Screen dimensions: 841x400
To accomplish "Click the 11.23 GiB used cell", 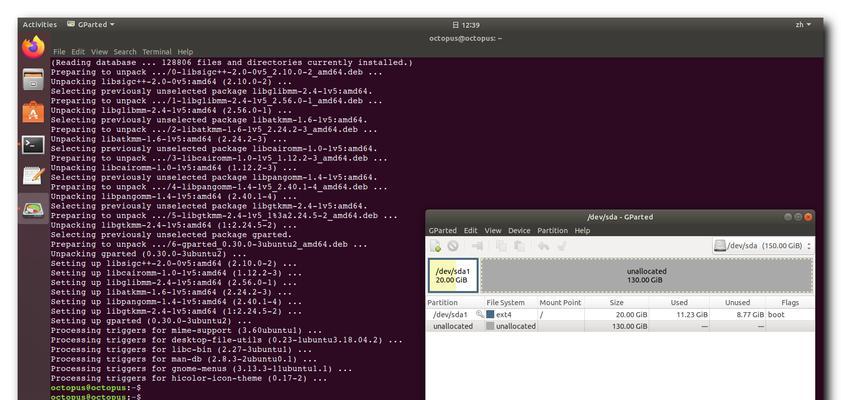I will point(692,315).
